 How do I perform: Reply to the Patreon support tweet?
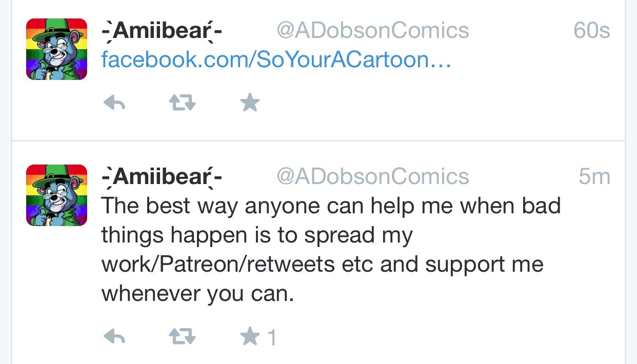coord(115,337)
